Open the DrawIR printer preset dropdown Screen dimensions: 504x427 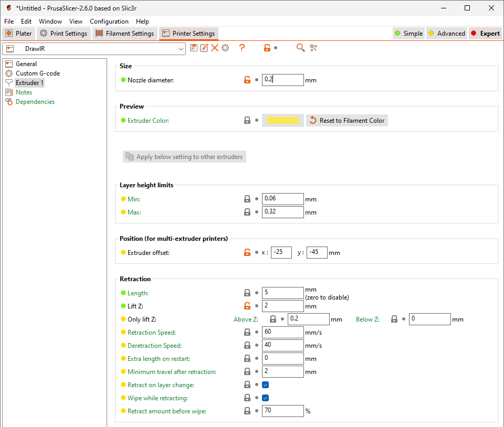click(181, 49)
